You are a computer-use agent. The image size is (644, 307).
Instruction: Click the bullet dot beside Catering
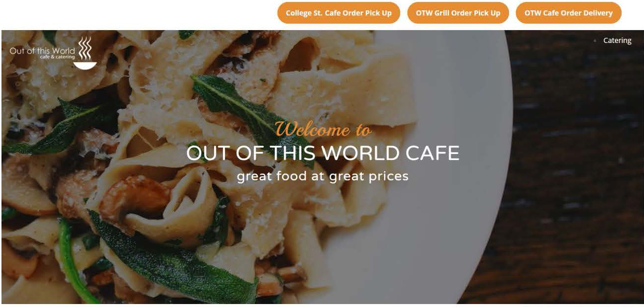coord(595,41)
